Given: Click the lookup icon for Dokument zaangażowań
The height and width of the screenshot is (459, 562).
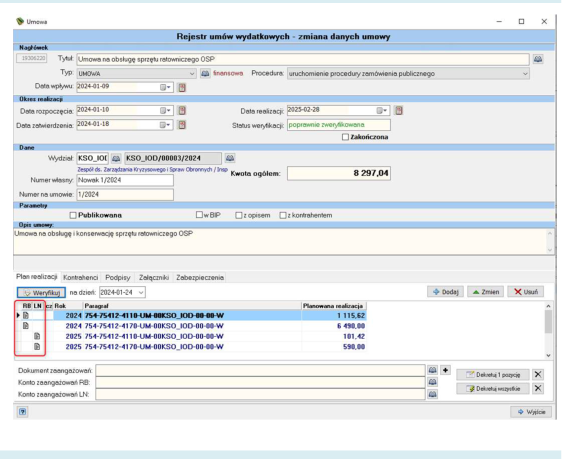Looking at the screenshot, I should [433, 370].
